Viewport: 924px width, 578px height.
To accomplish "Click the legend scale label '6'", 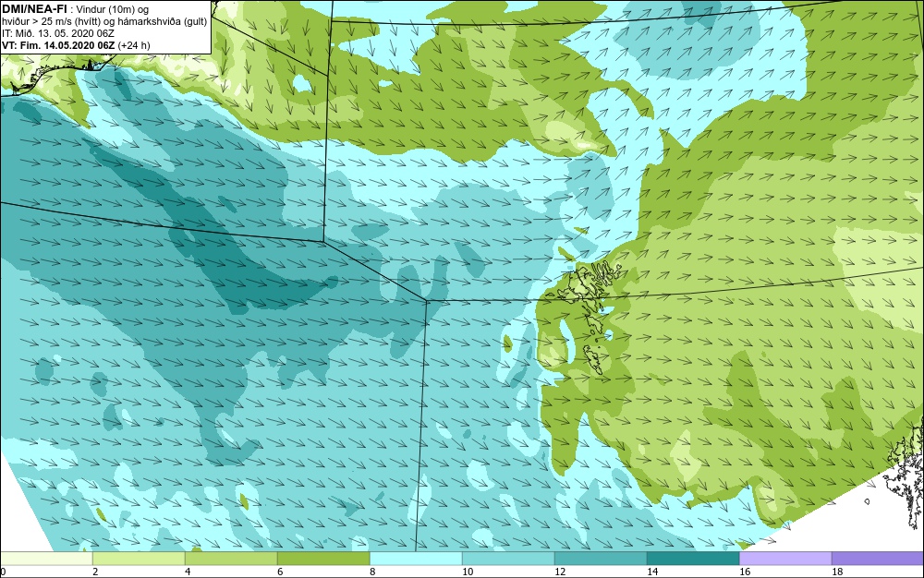I will 280,572.
